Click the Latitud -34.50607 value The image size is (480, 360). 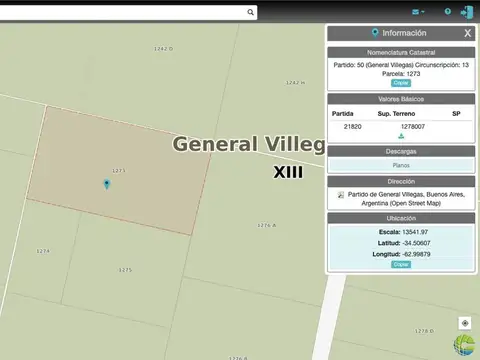pyautogui.click(x=416, y=243)
